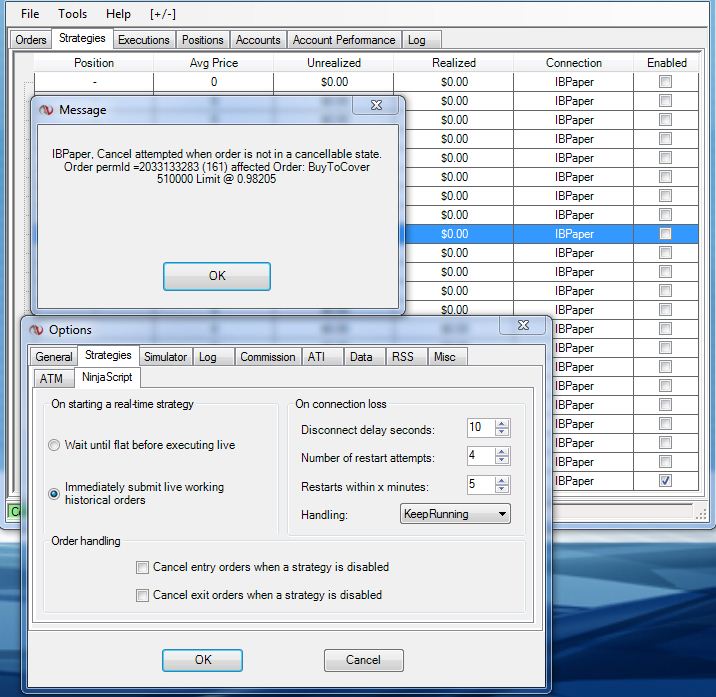The image size is (716, 697).
Task: Click IBPaper in the first strategy row
Action: (x=574, y=82)
